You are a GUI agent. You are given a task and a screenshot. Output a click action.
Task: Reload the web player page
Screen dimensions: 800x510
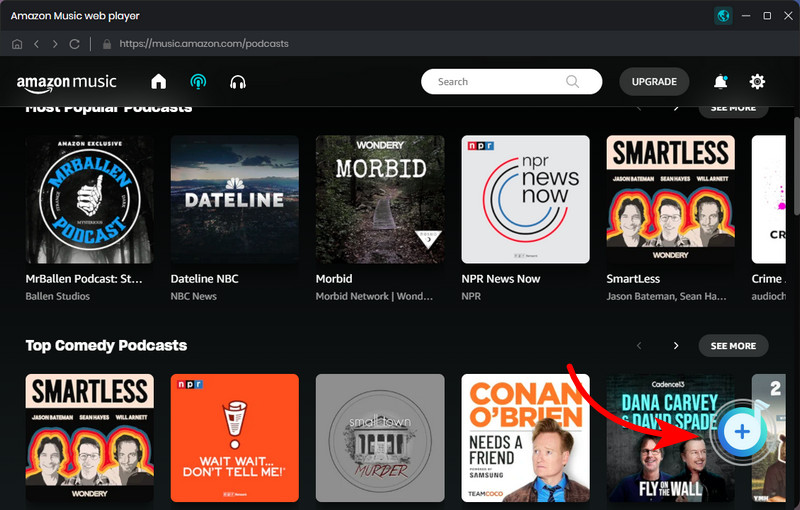(74, 44)
